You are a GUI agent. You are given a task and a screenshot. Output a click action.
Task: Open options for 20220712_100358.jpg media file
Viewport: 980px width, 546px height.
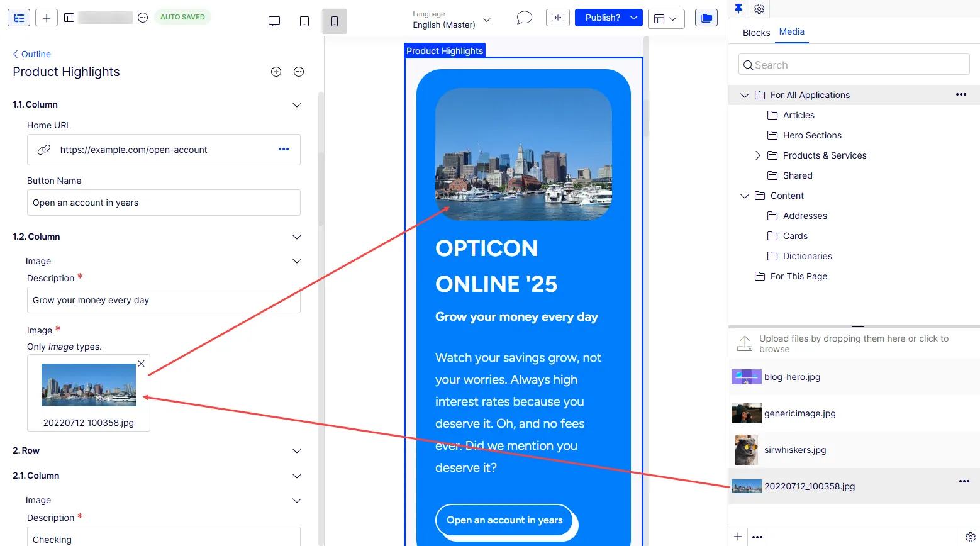[x=964, y=481]
